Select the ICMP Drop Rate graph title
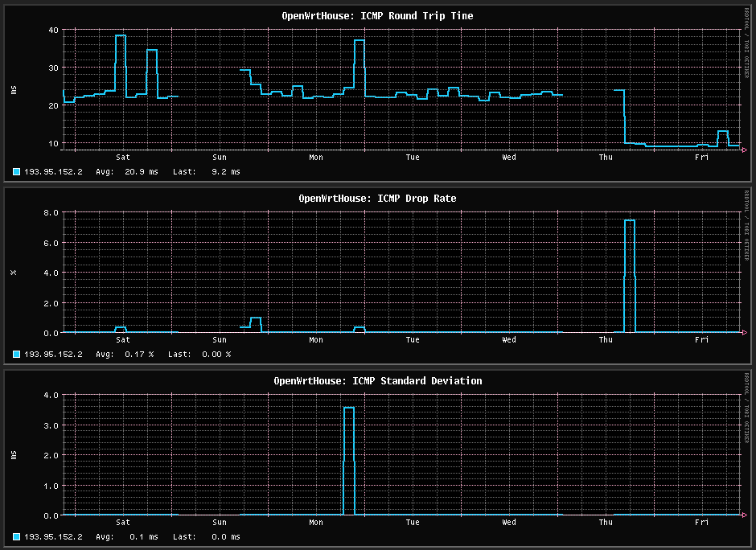 pos(377,199)
